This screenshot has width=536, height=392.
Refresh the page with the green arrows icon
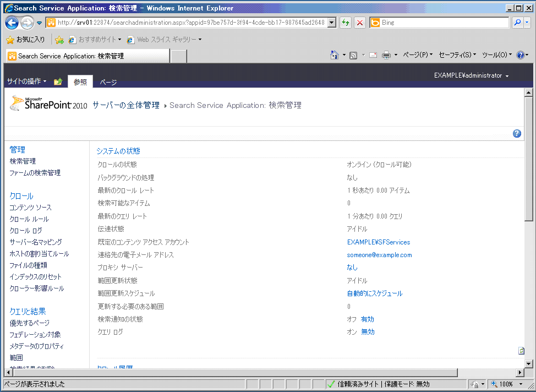tap(346, 23)
